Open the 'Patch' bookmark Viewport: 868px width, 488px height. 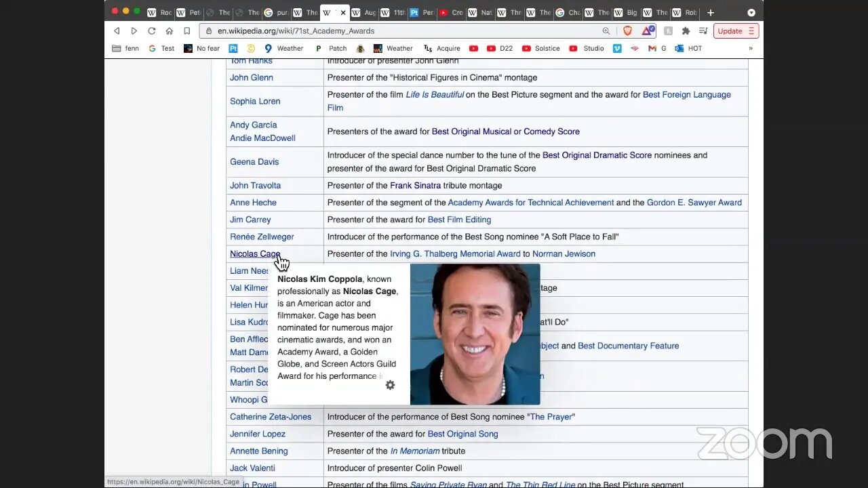331,48
